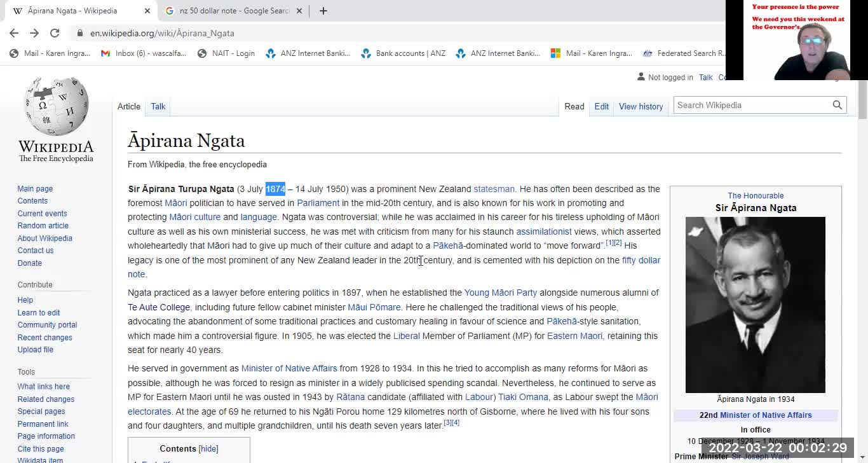Follow the Minister of Native Affairs paragraph link
The width and height of the screenshot is (868, 463).
point(289,368)
